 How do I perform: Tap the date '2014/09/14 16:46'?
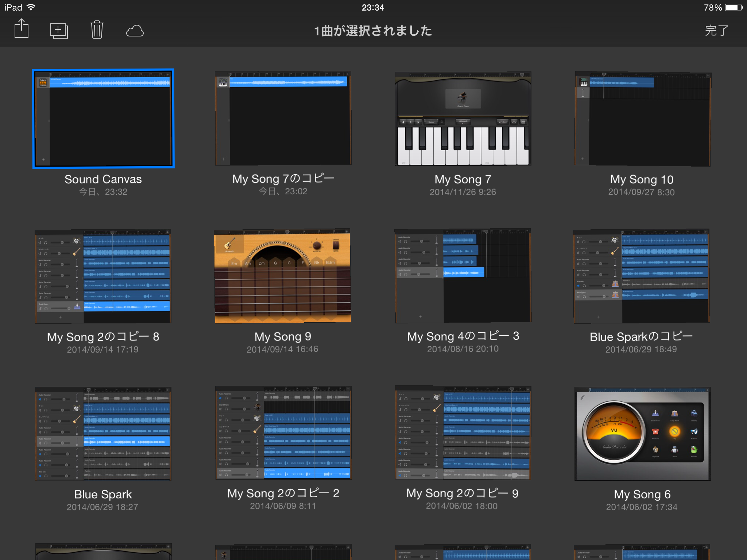click(283, 349)
